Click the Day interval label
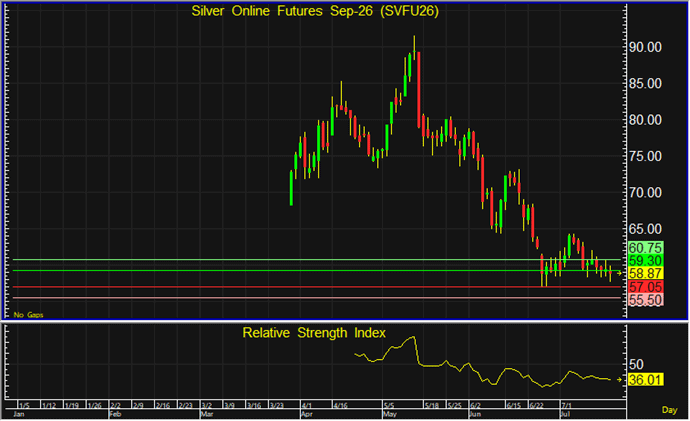This screenshot has height=421, width=690. [x=669, y=410]
